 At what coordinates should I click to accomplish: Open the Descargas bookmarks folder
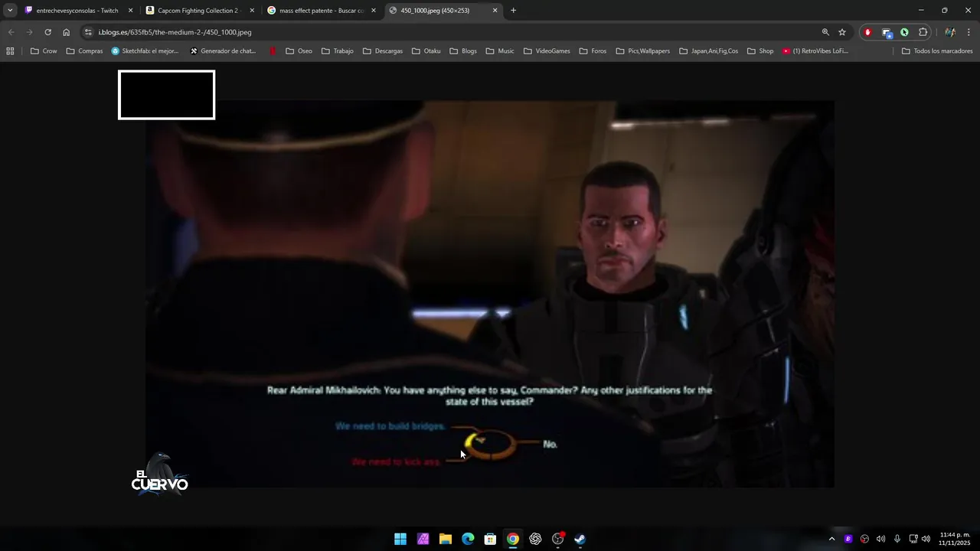click(x=383, y=51)
